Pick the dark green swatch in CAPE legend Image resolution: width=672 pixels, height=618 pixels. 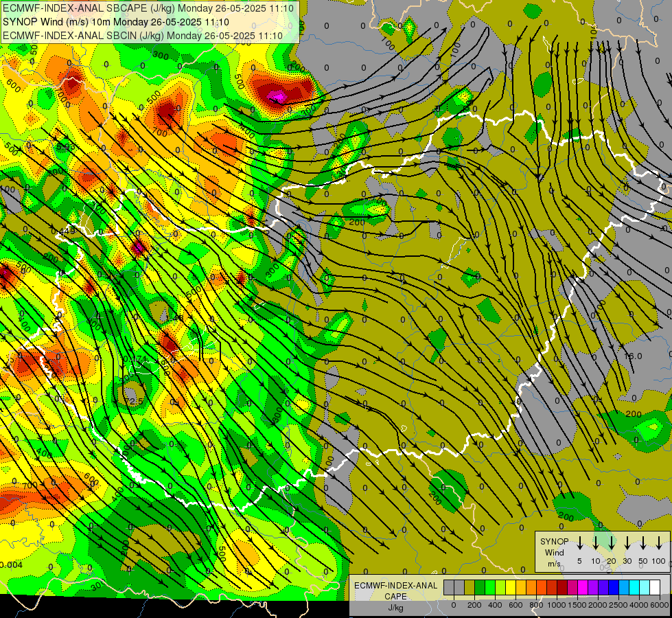coord(480,587)
